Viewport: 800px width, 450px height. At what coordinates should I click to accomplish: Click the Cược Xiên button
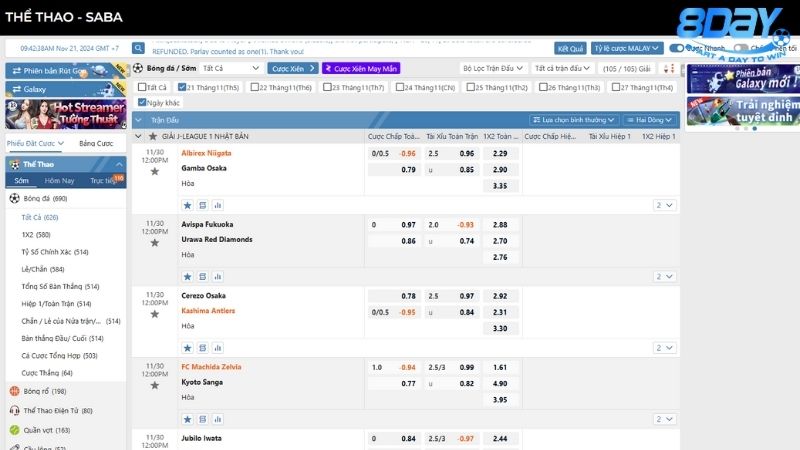click(293, 68)
